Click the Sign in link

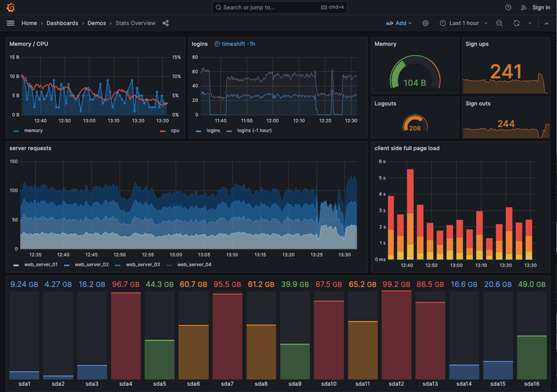(x=541, y=7)
